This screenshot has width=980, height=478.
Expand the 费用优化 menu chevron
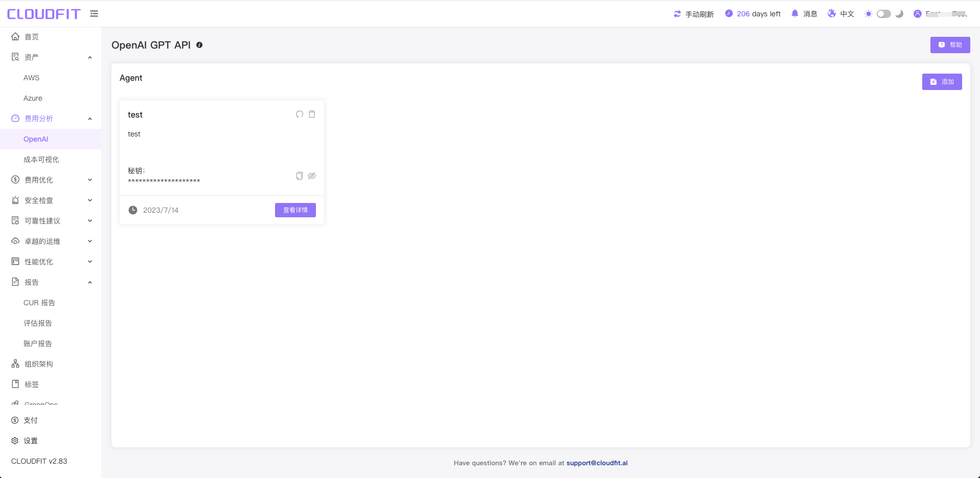90,180
